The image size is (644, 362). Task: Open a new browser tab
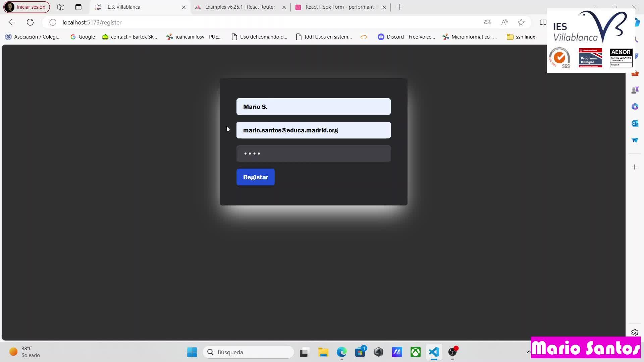pyautogui.click(x=399, y=7)
